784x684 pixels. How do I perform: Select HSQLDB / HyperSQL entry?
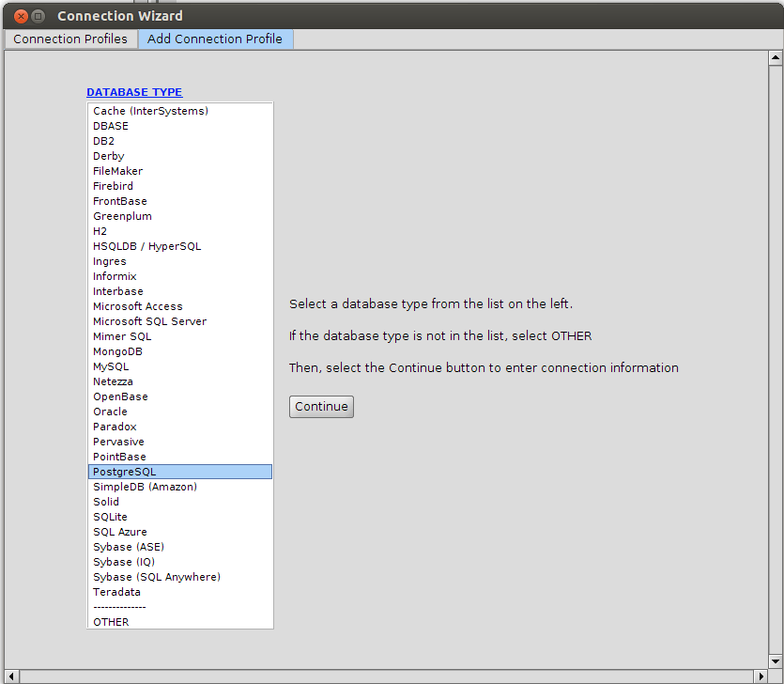pos(146,246)
